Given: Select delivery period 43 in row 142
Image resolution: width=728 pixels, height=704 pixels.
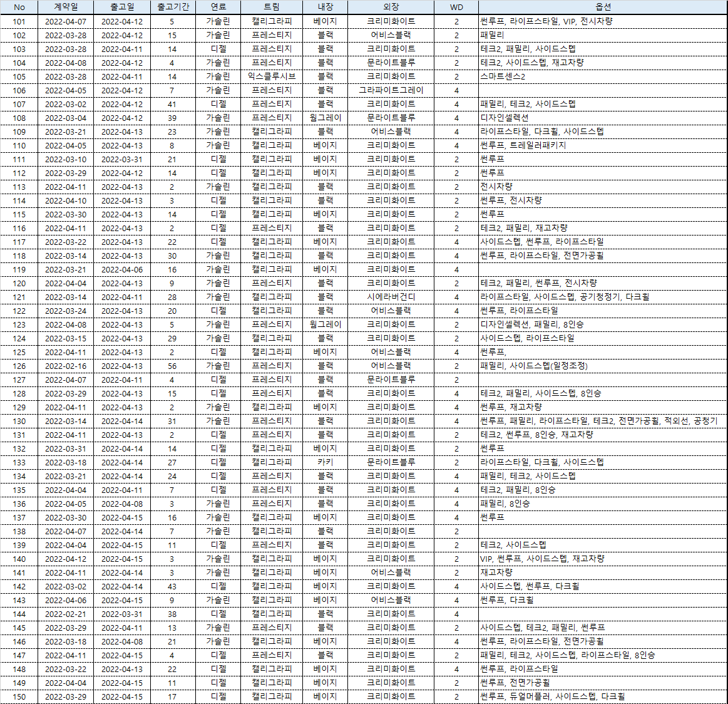Looking at the screenshot, I should click(173, 586).
